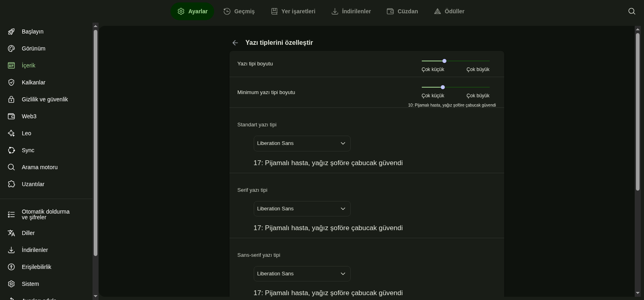Click the Leo star icon
The width and height of the screenshot is (644, 300).
click(x=11, y=133)
